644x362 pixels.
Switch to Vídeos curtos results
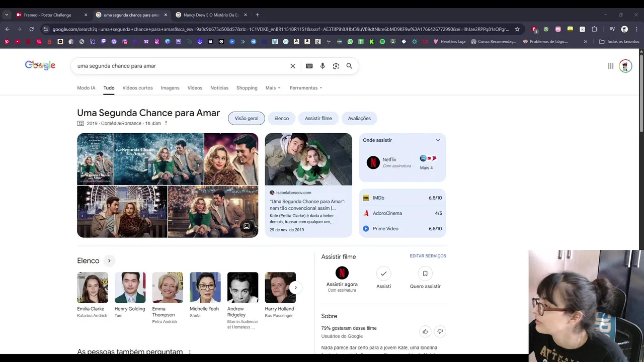[x=137, y=88]
